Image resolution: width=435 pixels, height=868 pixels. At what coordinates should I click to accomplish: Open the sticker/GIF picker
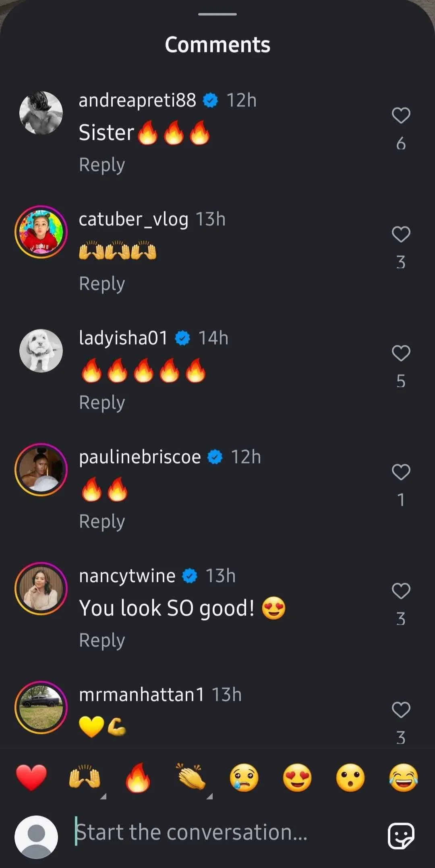click(x=401, y=836)
